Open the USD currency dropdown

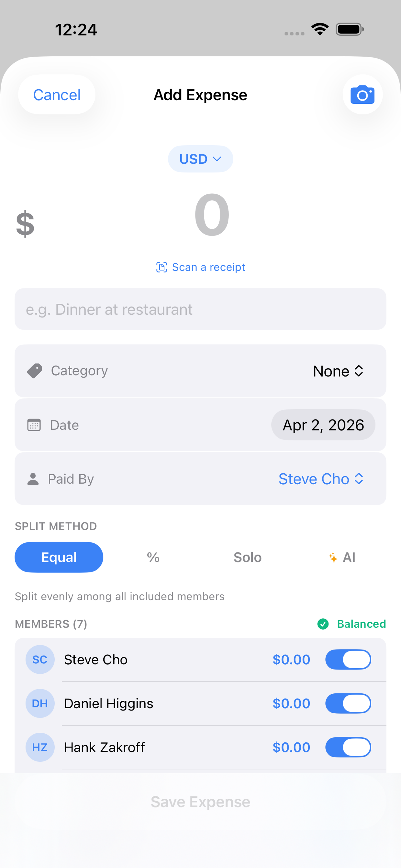tap(200, 159)
